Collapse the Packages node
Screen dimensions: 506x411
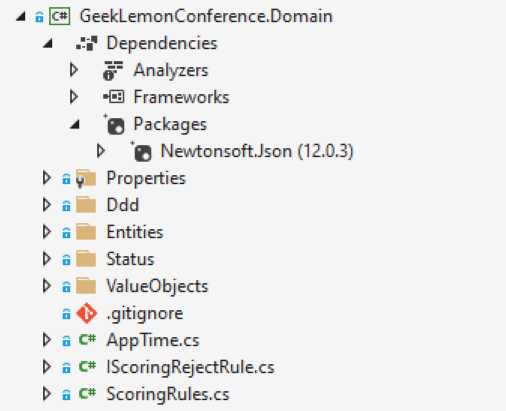pyautogui.click(x=75, y=124)
